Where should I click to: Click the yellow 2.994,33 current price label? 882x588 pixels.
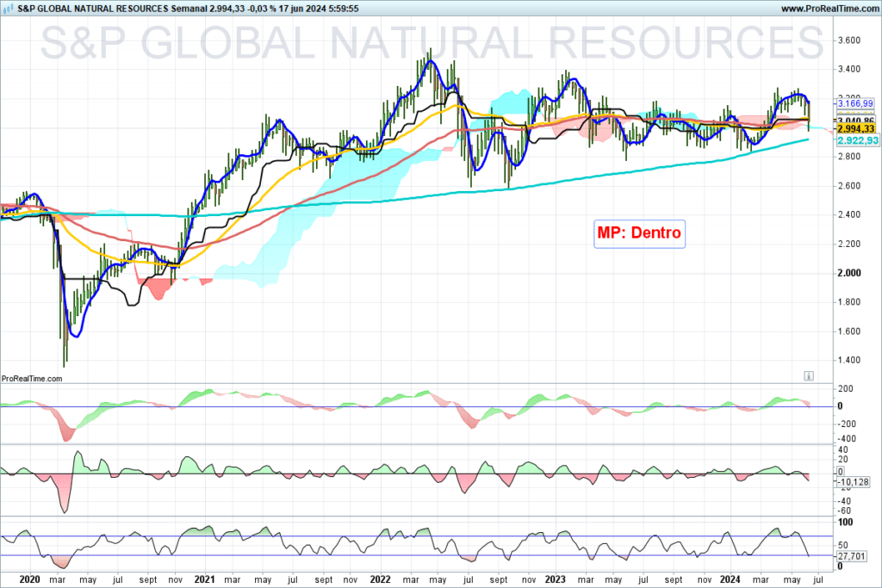(855, 129)
